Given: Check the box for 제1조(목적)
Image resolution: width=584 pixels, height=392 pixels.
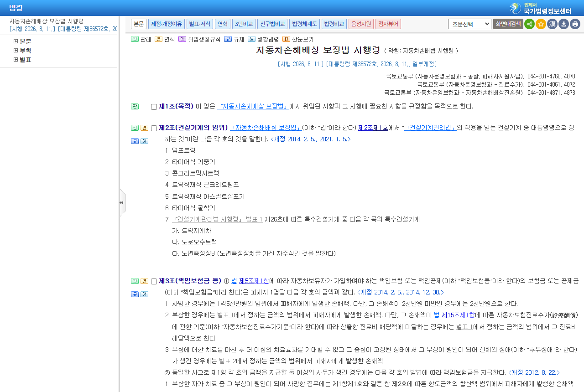Looking at the screenshot, I should pos(154,107).
